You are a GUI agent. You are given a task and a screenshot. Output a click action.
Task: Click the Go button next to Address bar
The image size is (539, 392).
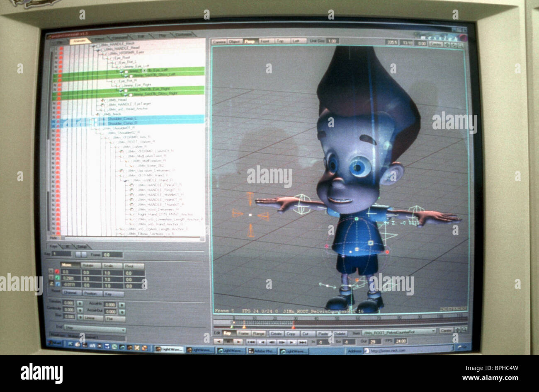point(463,347)
